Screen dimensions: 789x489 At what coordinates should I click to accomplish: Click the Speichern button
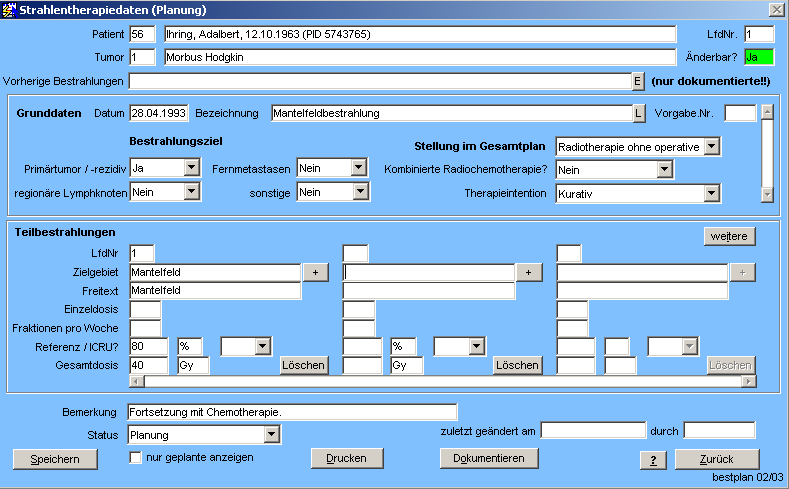55,459
